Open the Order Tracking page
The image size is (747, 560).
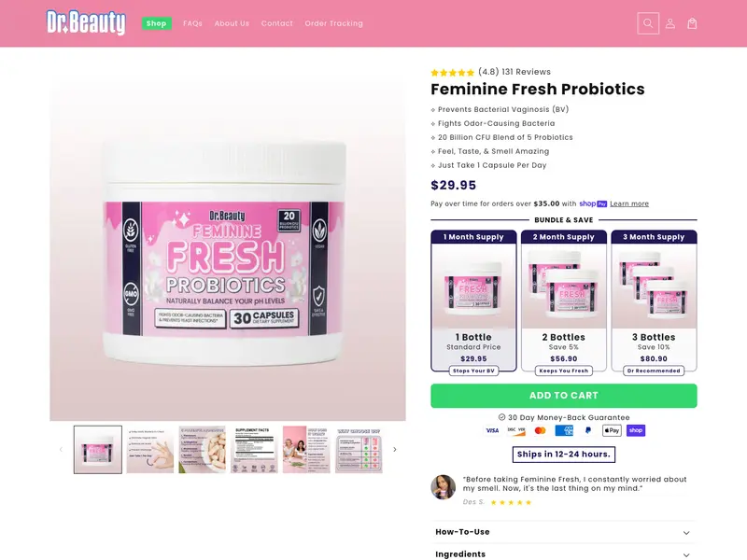click(x=334, y=23)
